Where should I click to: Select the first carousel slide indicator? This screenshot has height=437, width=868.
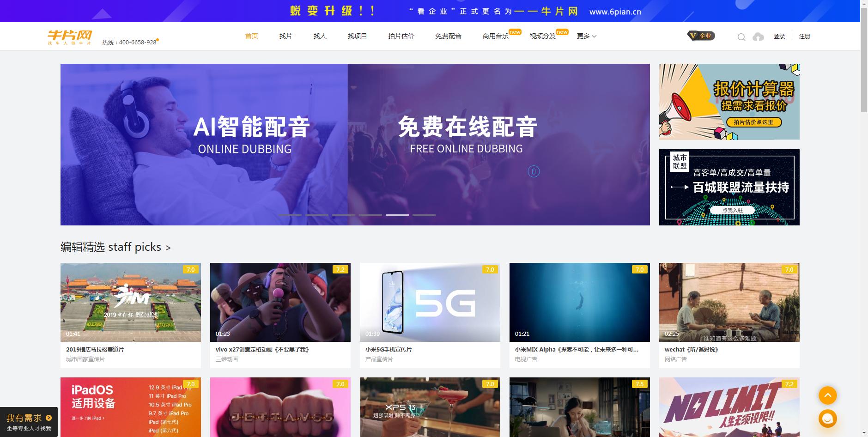290,215
